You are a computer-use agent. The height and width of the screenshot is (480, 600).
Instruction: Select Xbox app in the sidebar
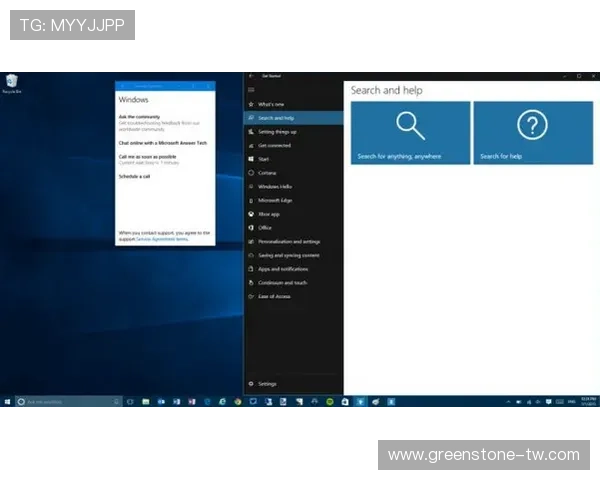[x=269, y=214]
